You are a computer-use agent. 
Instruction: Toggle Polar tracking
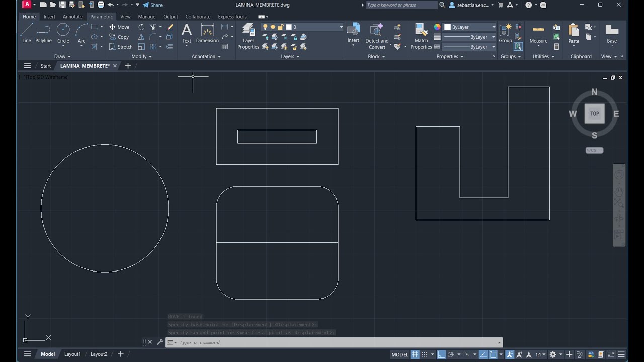point(451,354)
